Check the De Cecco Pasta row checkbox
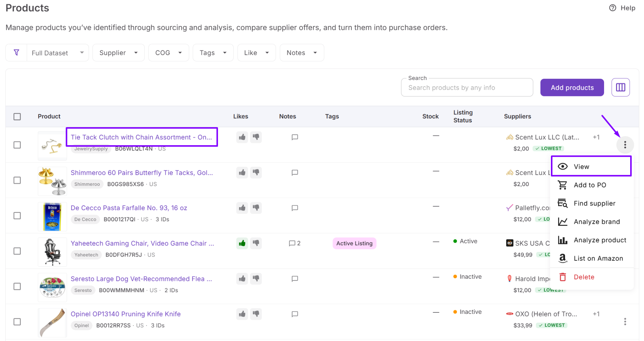Image resolution: width=644 pixels, height=341 pixels. pos(17,216)
